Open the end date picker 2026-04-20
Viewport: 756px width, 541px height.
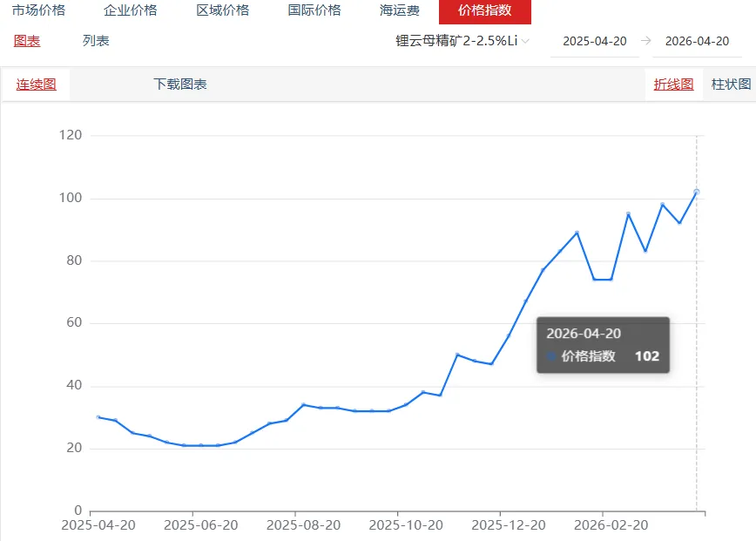pyautogui.click(x=697, y=40)
